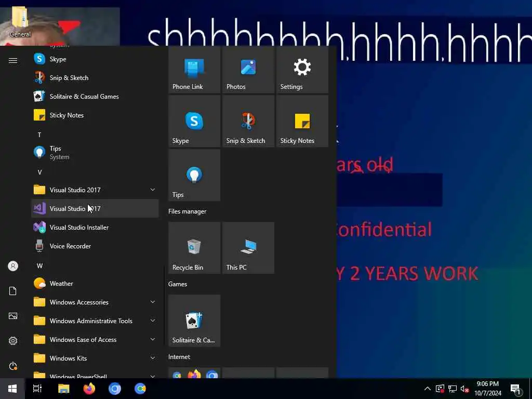Click the network tray icon
532x399 pixels.
point(453,389)
